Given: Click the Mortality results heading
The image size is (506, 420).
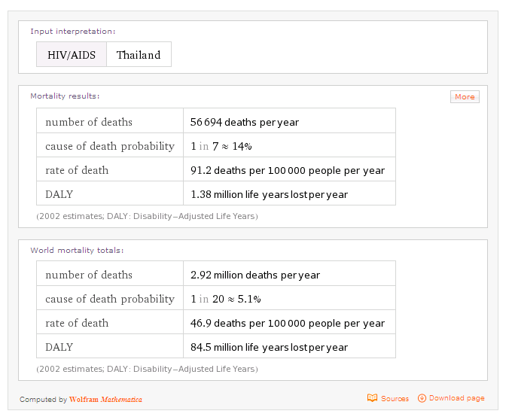Looking at the screenshot, I should 65,96.
